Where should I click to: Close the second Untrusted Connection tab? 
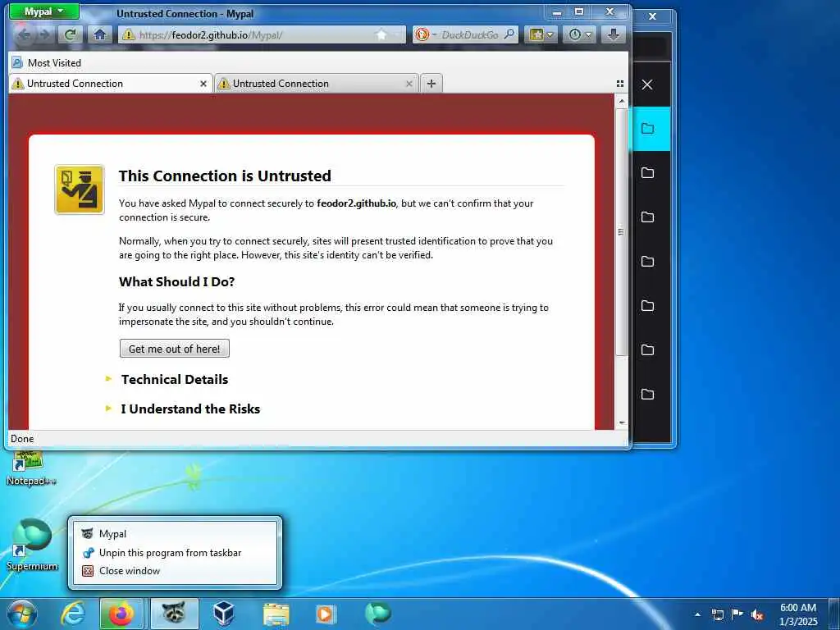pos(409,84)
